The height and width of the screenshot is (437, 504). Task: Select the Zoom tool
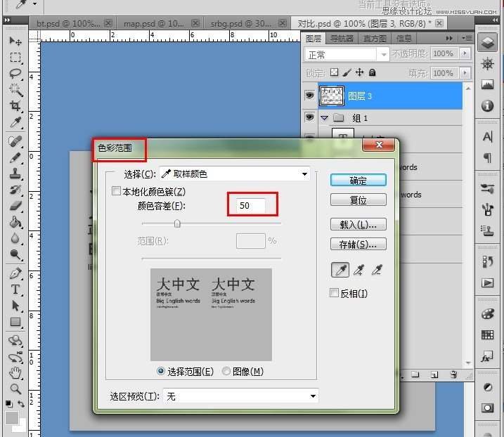(15, 389)
